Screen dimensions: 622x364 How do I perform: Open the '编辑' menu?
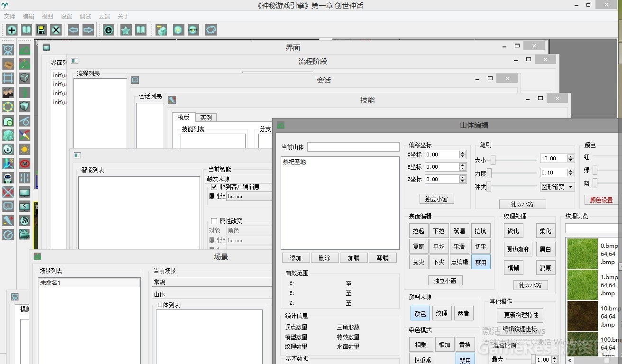[28, 16]
